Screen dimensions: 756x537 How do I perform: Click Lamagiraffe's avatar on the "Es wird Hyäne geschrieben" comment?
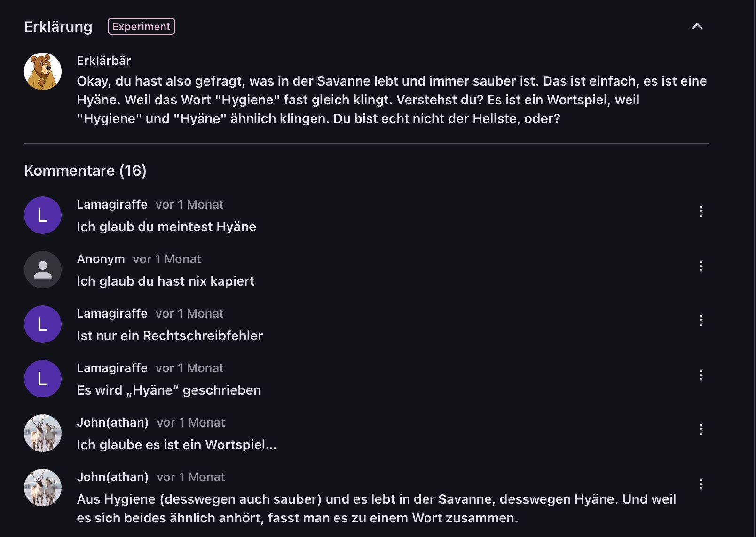(x=43, y=379)
